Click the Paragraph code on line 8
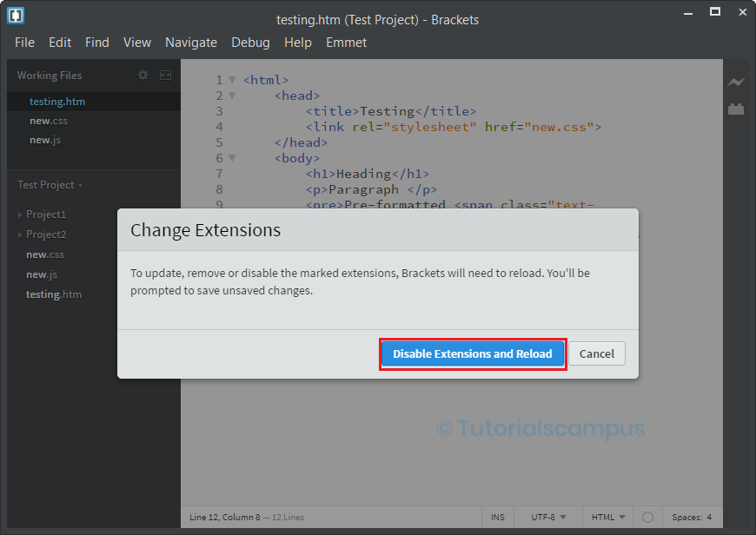This screenshot has height=535, width=756. pos(371,189)
